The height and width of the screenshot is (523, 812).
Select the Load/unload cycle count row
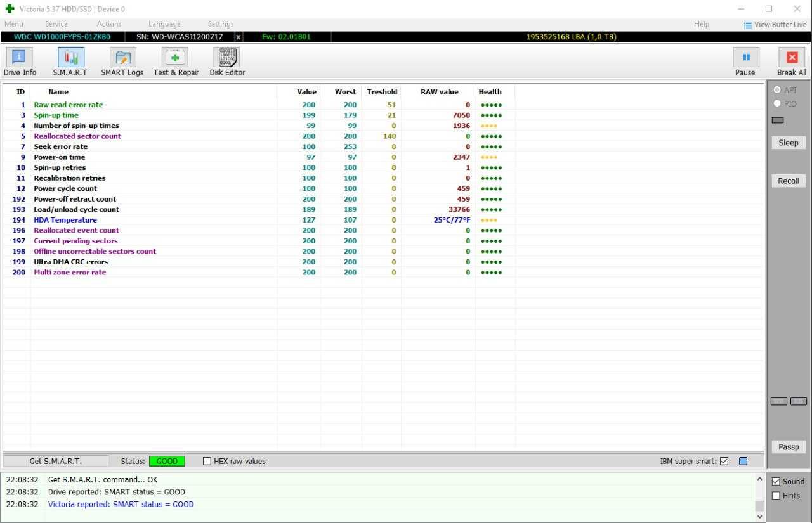(260, 209)
